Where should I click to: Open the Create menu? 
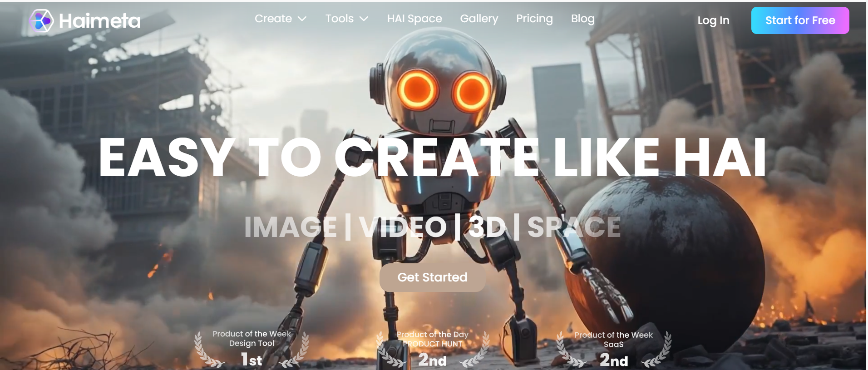point(273,19)
